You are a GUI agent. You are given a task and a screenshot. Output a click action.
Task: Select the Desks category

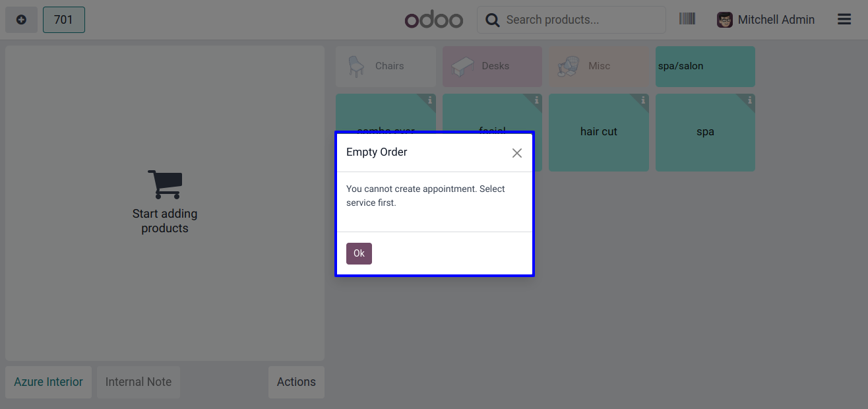492,66
